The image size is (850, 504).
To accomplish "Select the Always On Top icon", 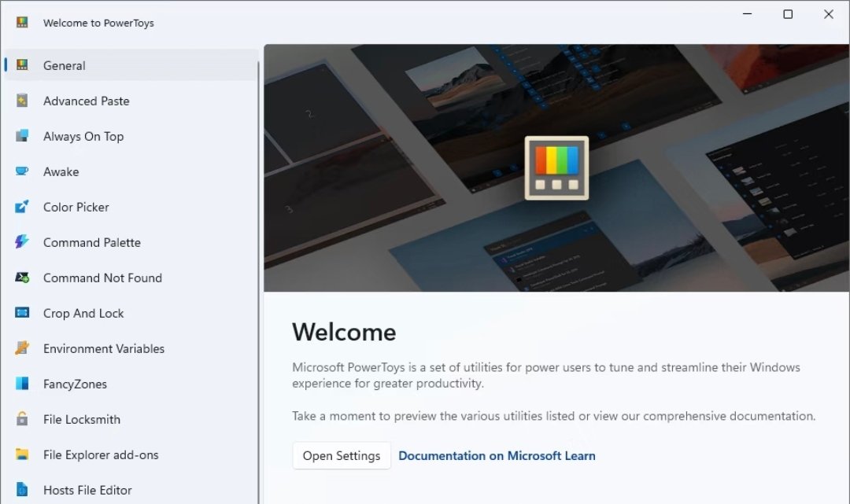I will [x=22, y=136].
